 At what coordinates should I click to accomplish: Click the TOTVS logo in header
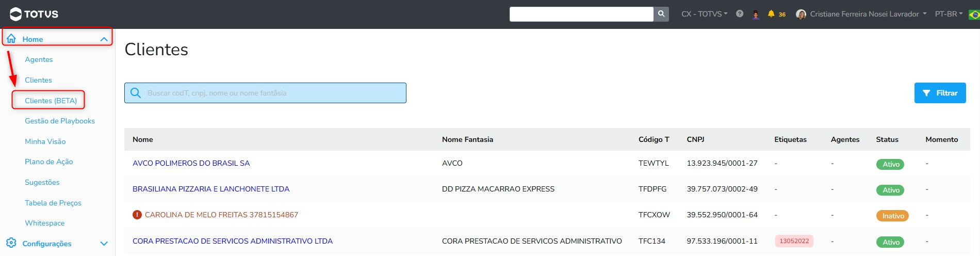point(34,14)
